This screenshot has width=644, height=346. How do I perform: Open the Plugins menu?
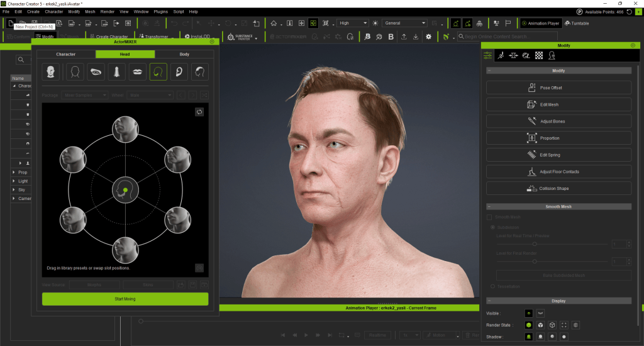pyautogui.click(x=160, y=11)
